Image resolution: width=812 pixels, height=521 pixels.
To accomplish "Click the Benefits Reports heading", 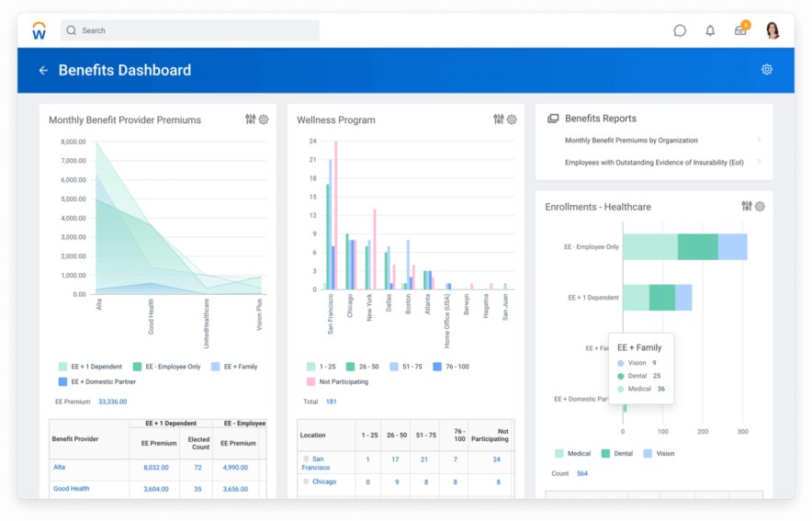I will (601, 119).
